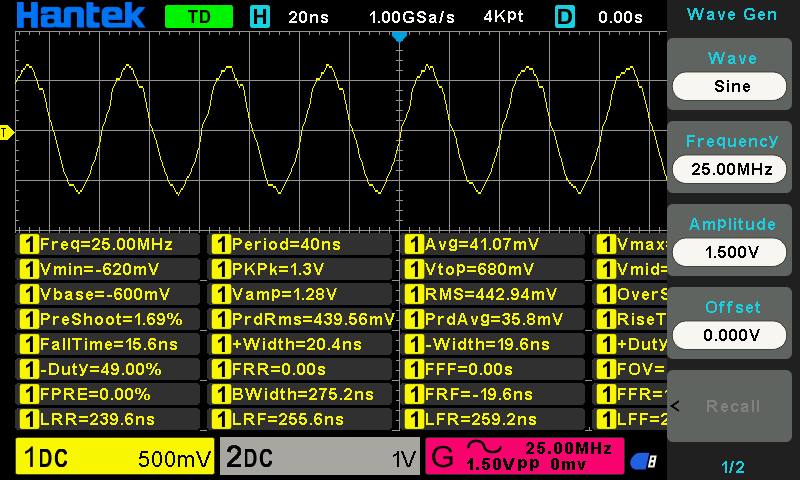Click the blue USB storage icon
Image resolution: width=800 pixels, height=480 pixels.
tap(644, 459)
